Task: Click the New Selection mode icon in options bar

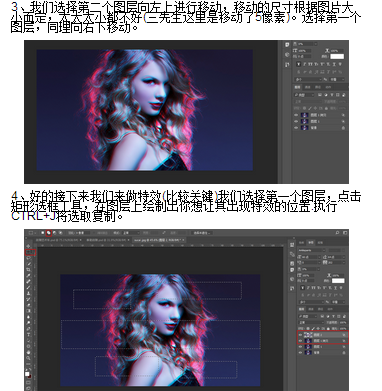Action: (43, 233)
